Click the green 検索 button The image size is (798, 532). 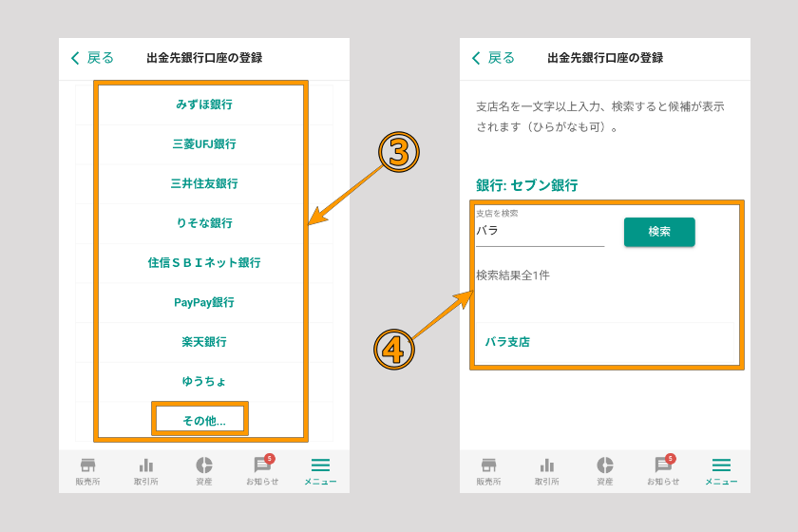659,232
